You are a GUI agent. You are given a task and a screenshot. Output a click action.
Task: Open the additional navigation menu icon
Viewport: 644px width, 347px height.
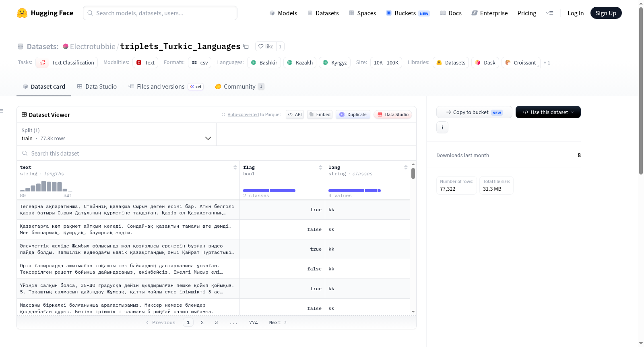549,13
